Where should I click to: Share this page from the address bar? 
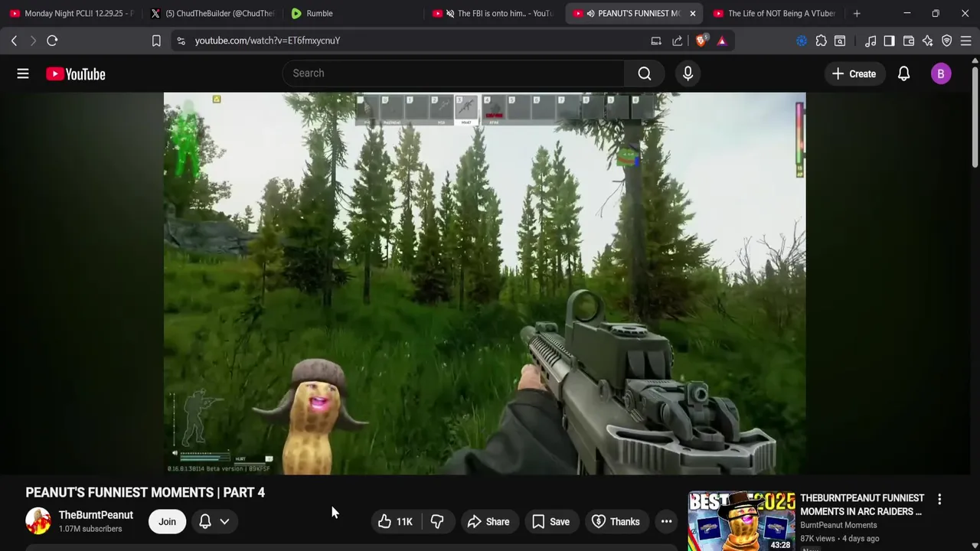point(678,41)
